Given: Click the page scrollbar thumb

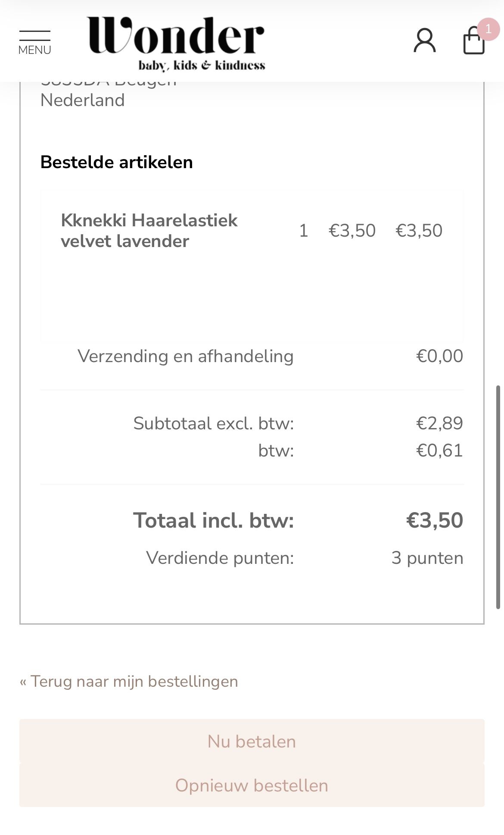Looking at the screenshot, I should (498, 497).
